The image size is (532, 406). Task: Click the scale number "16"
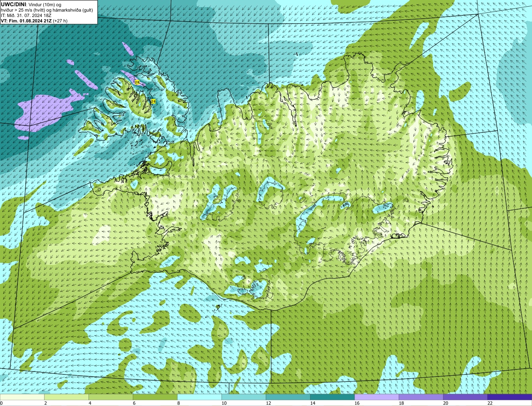[357, 403]
